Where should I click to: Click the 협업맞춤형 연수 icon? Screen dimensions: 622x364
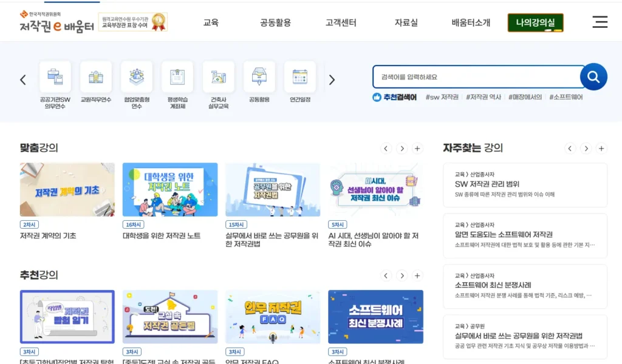coord(137,76)
